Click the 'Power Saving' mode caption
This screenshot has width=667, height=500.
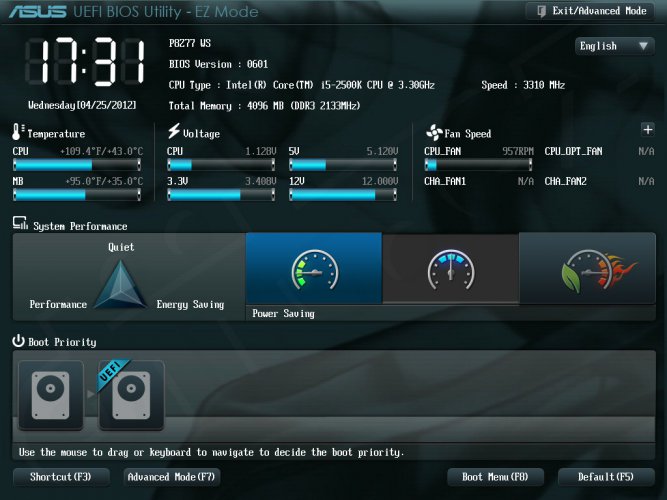point(283,314)
